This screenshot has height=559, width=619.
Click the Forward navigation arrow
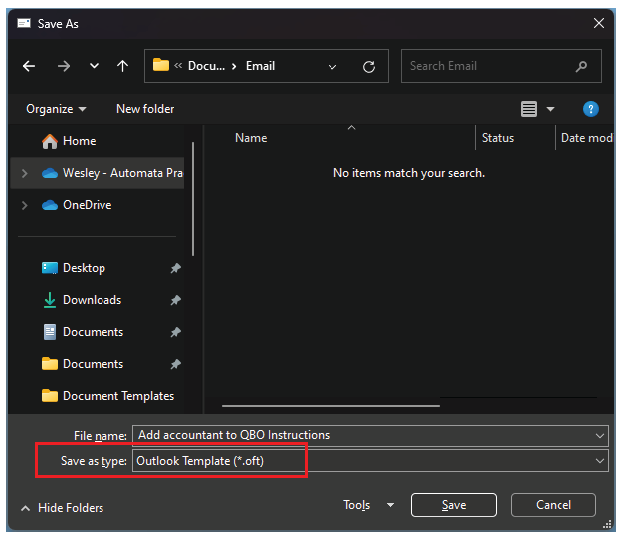click(x=63, y=67)
